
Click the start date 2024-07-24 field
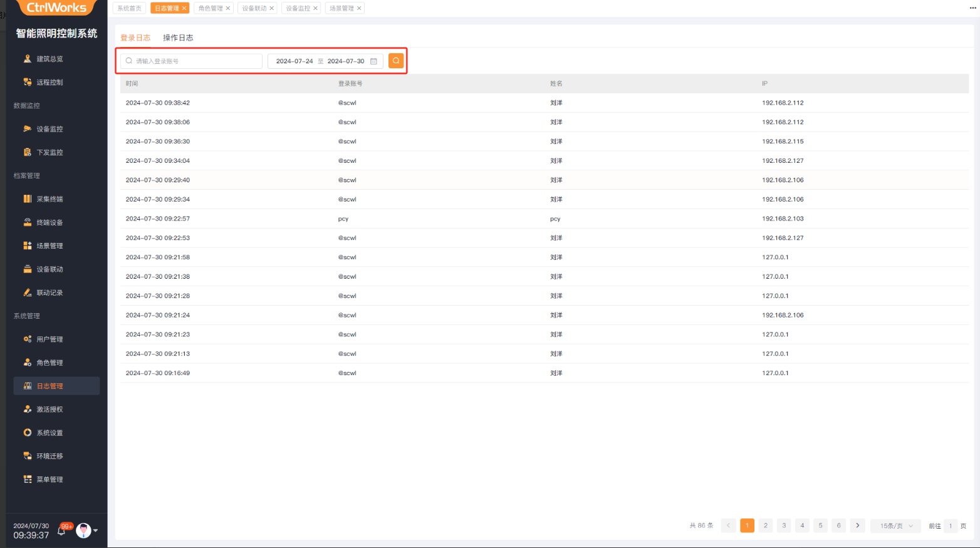294,61
